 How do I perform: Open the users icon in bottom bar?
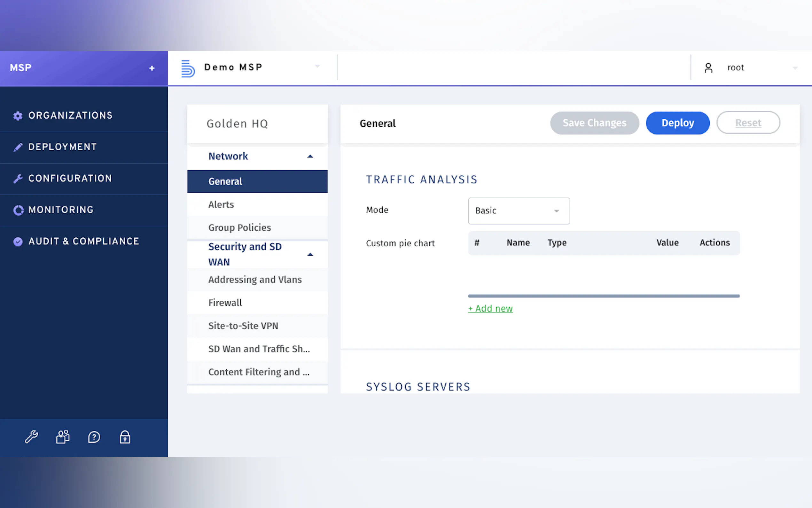63,437
